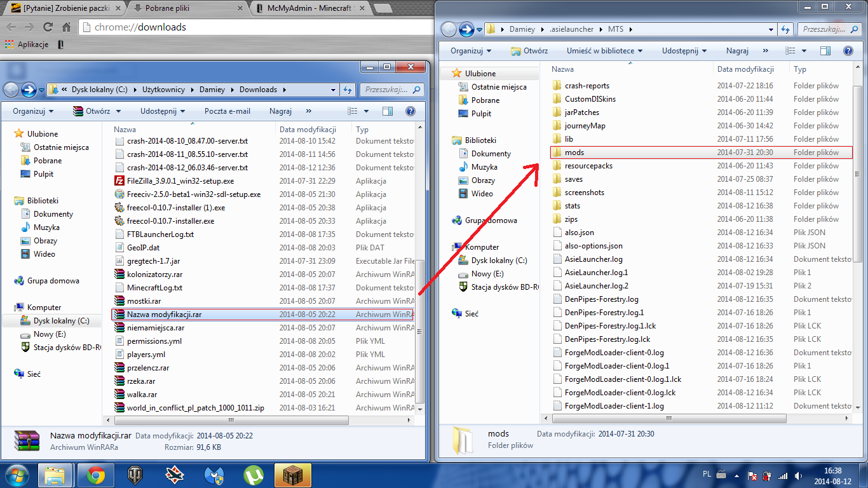Click the Downloads window vertical scrollbar
Image resolution: width=868 pixels, height=488 pixels.
click(x=419, y=331)
